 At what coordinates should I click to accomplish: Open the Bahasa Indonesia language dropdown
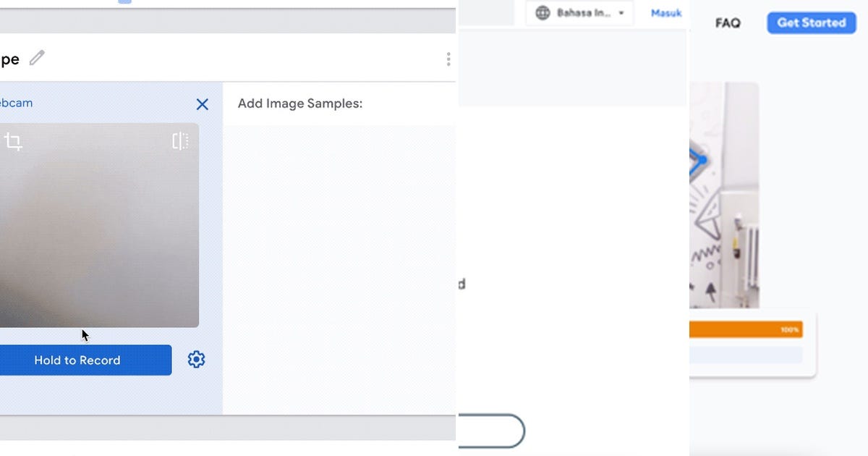coord(579,12)
